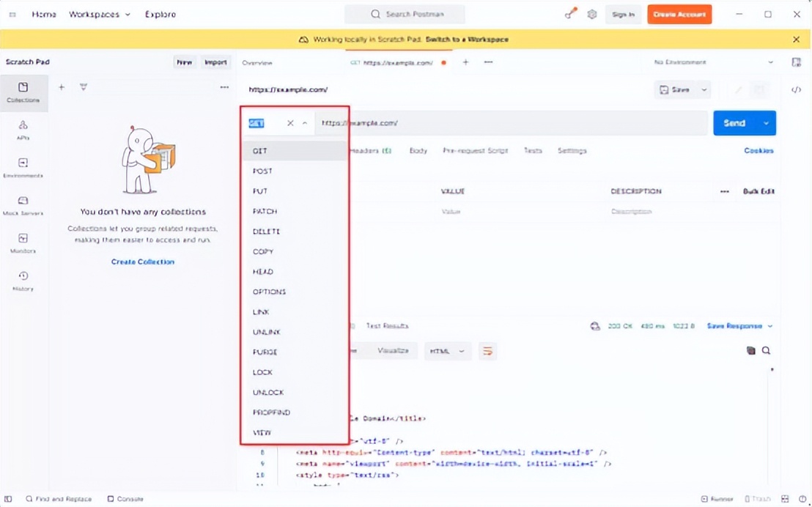Open the History sidebar panel
Screen dimensions: 812x507
[x=23, y=281]
